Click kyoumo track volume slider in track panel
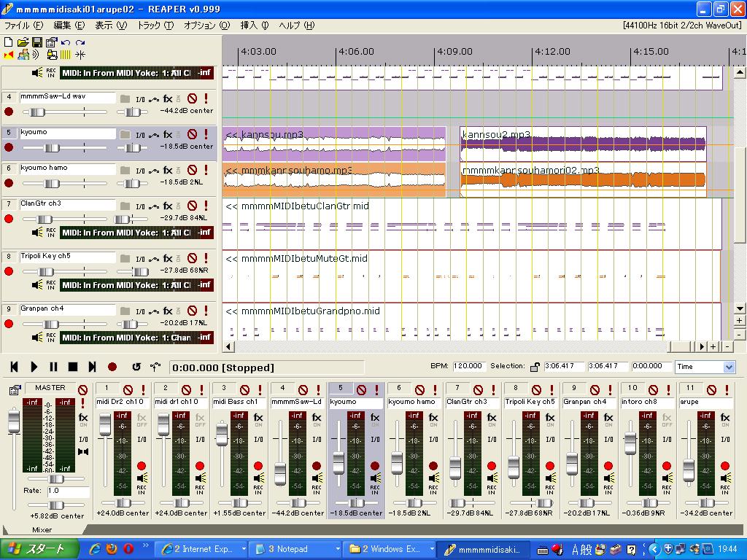This screenshot has height=560, width=747. pyautogui.click(x=51, y=147)
